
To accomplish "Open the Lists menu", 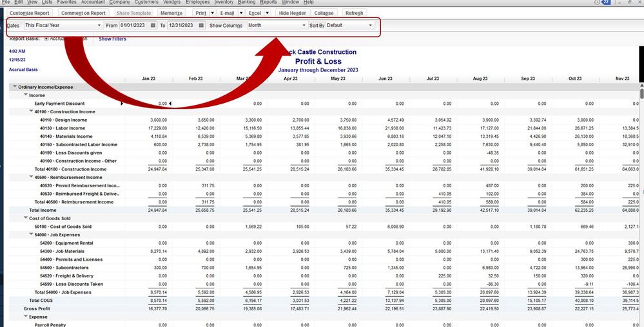I will pos(47,2).
